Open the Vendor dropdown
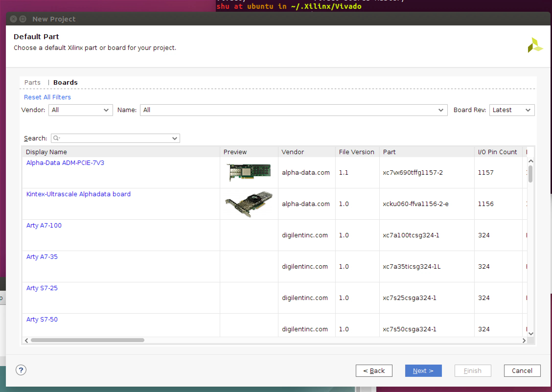The height and width of the screenshot is (392, 552). (80, 110)
